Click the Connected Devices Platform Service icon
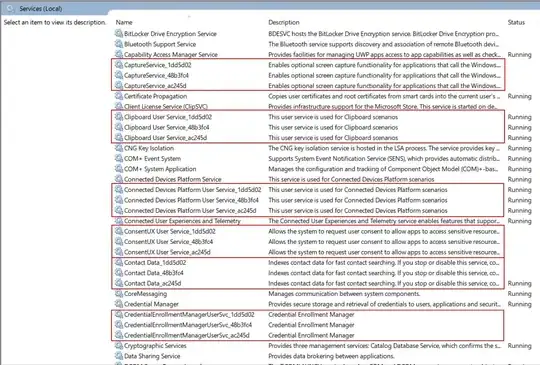Image resolution: width=540 pixels, height=365 pixels. [x=119, y=179]
